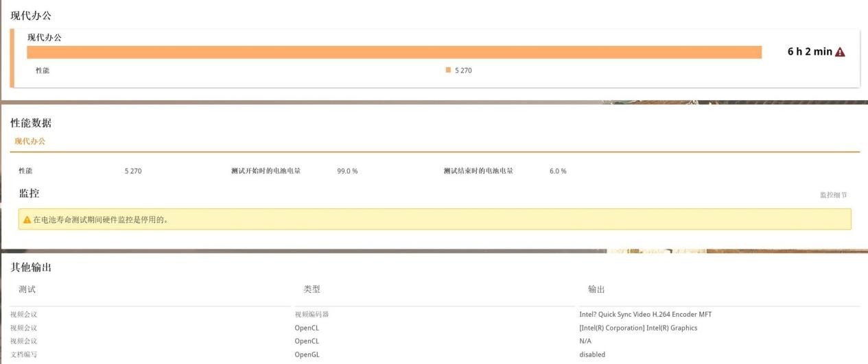Click OpenCL in the N/A row
The image size is (868, 364).
click(307, 341)
